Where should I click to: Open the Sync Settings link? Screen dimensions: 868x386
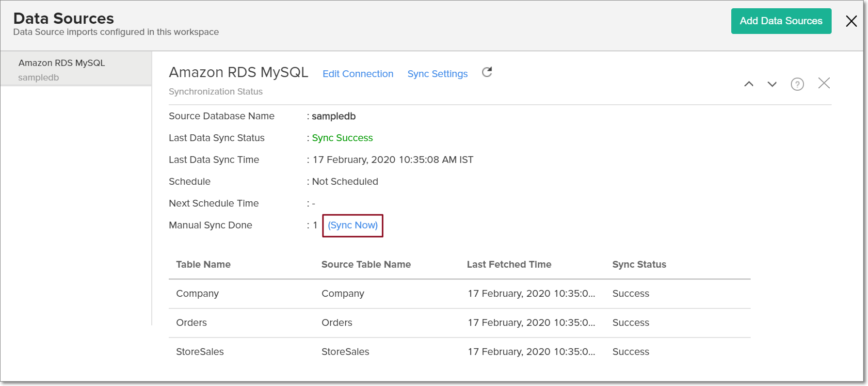437,74
